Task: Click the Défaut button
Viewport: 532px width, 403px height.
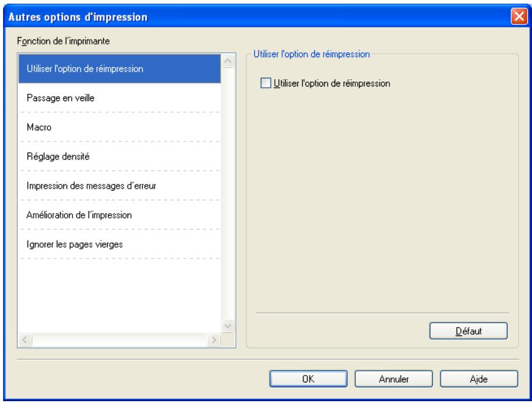Action: point(468,331)
